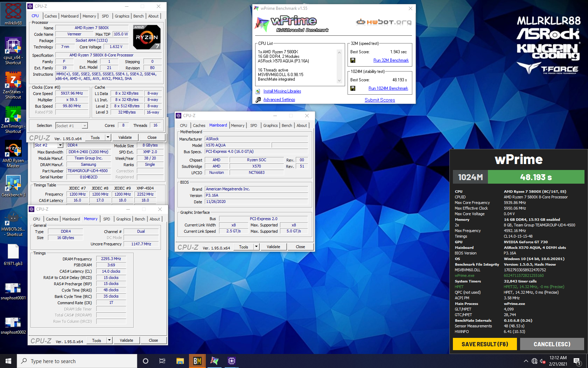Switch to wPrime taskbar icon

click(215, 361)
